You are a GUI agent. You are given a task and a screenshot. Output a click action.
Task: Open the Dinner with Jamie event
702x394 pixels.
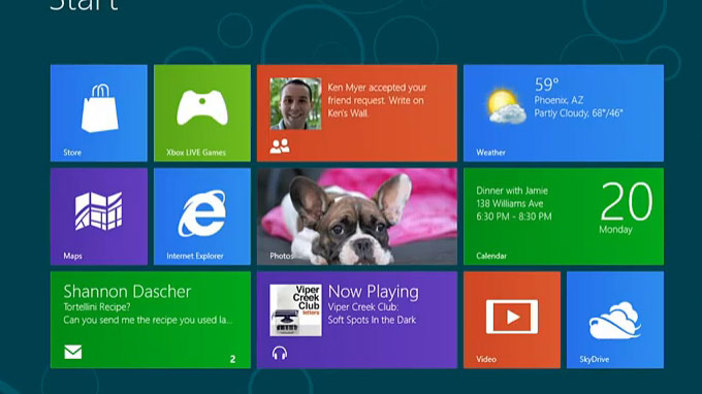(512, 191)
